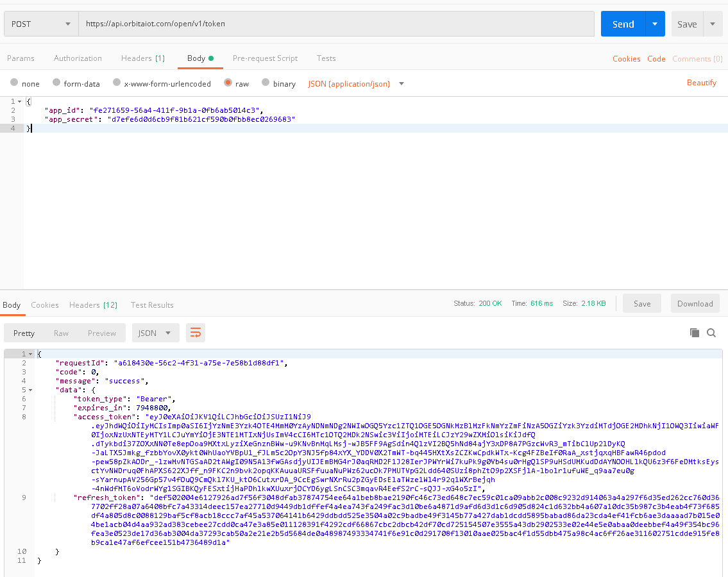This screenshot has height=577, width=728.
Task: Click the Send button
Action: pyautogui.click(x=622, y=24)
